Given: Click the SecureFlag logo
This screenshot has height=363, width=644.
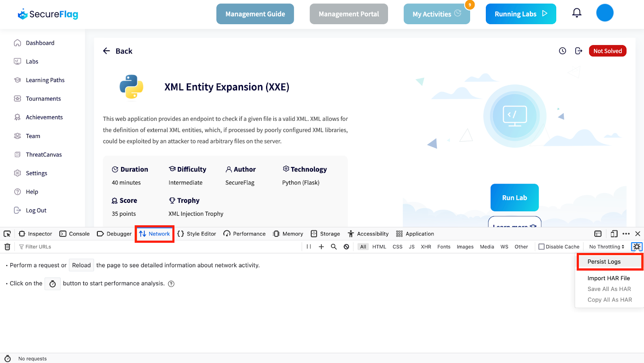Looking at the screenshot, I should coord(48,14).
